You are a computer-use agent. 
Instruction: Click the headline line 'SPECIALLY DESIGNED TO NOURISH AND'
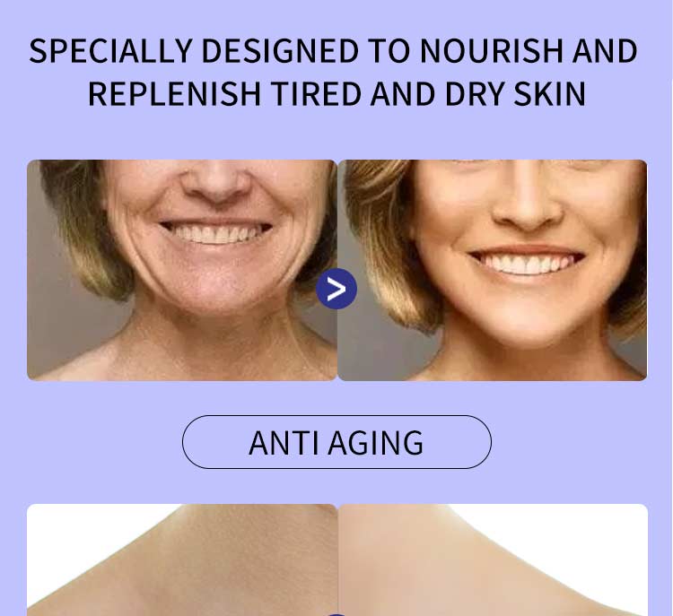[x=333, y=51]
